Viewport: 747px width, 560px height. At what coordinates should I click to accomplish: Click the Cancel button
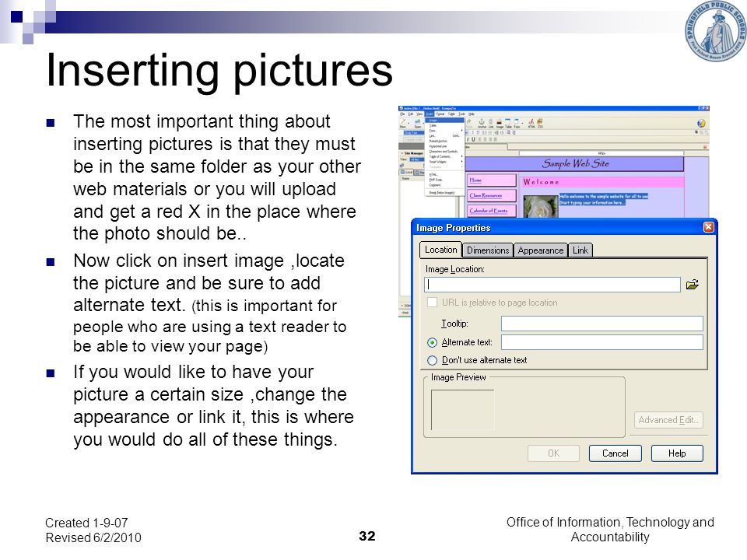point(615,453)
